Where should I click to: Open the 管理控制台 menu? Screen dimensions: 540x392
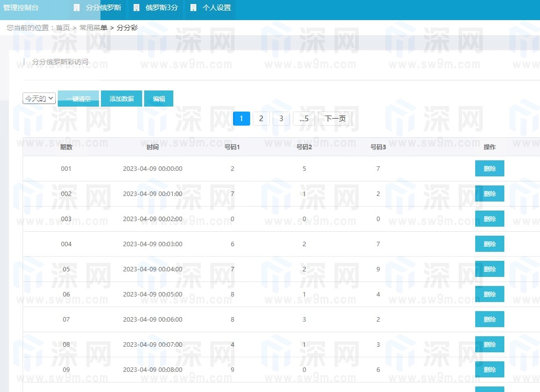tap(21, 8)
